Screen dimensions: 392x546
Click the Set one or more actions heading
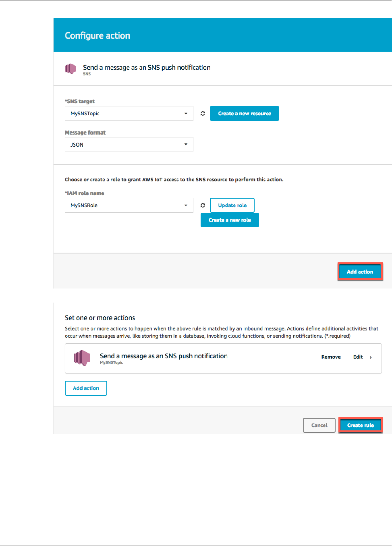pos(100,318)
